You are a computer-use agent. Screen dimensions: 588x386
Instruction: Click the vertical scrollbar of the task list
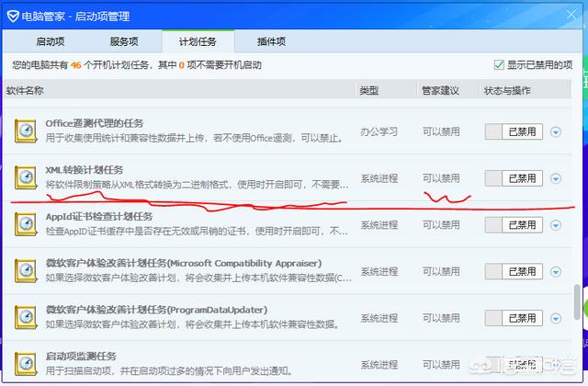point(577,303)
